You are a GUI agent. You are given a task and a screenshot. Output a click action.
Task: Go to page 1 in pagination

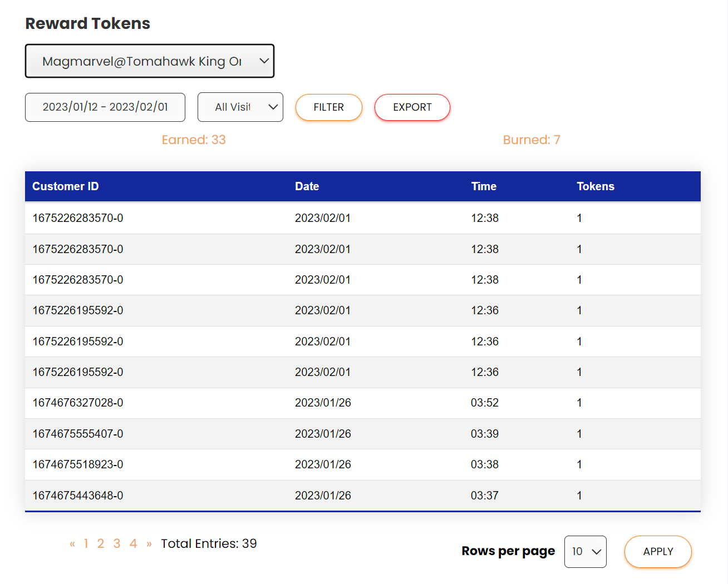(86, 544)
